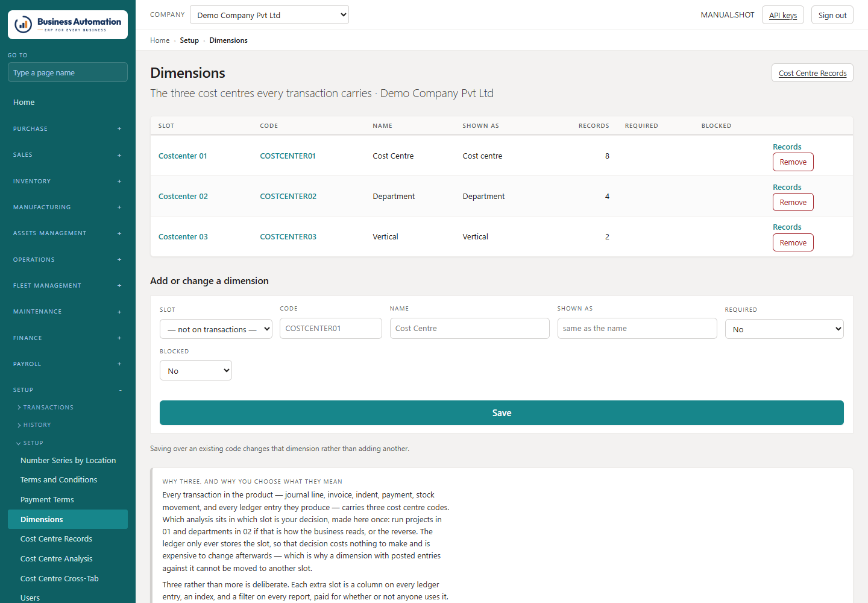868x603 pixels.
Task: Click the Shown As input field
Action: 637,329
